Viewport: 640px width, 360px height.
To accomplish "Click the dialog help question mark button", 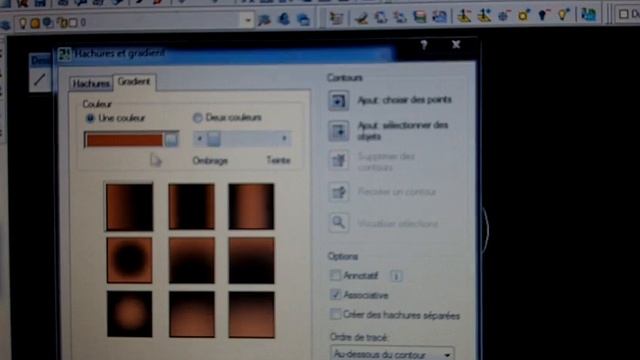I will pyautogui.click(x=424, y=45).
